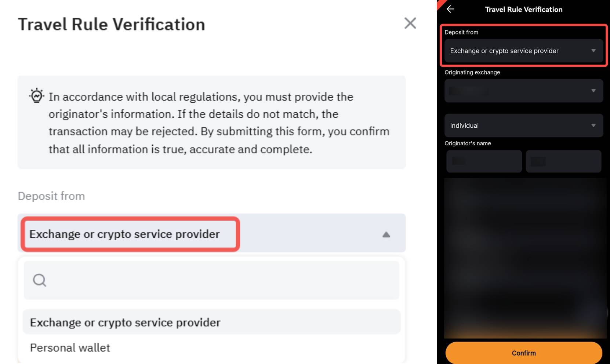Click the mobile Travel Rule Verification header title
This screenshot has width=610, height=364.
(524, 10)
